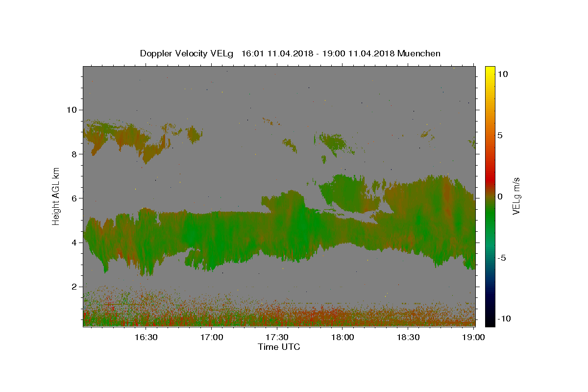Click the start date '16:01 11.04.2018' in title
The height and width of the screenshot is (392, 588).
coord(276,53)
